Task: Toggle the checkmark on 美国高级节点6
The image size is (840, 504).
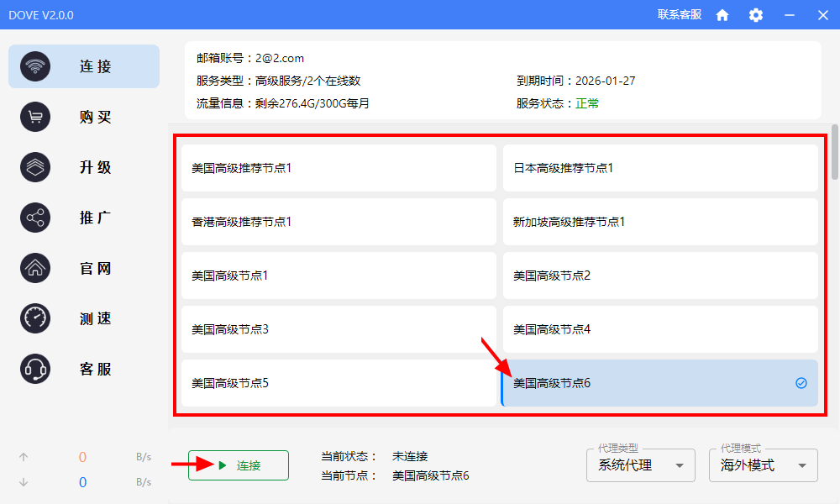Action: coord(801,383)
